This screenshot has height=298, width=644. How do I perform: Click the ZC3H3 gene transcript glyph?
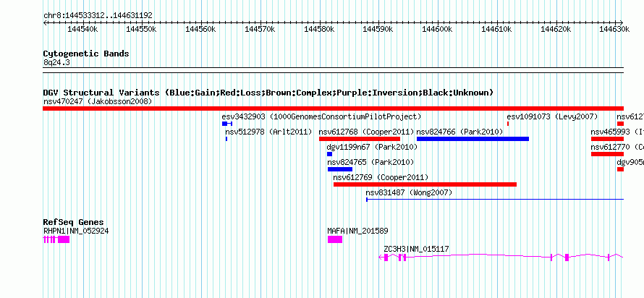(x=501, y=257)
